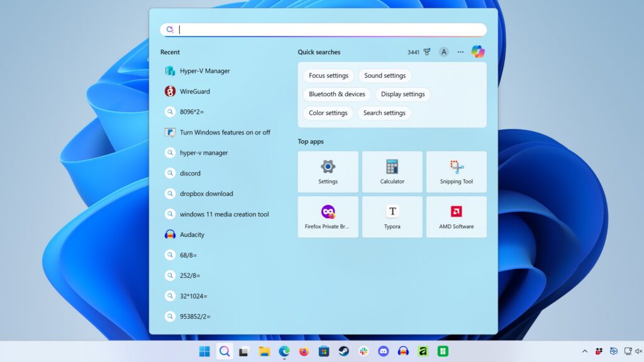Screen dimensions: 644x362
Task: Open the Snipping Tool tile
Action: (456, 172)
